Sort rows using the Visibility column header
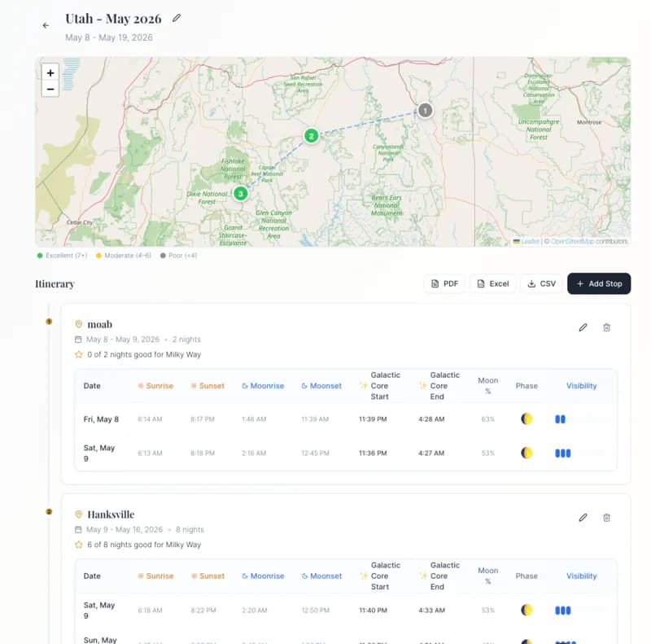The image size is (651, 644). 581,385
